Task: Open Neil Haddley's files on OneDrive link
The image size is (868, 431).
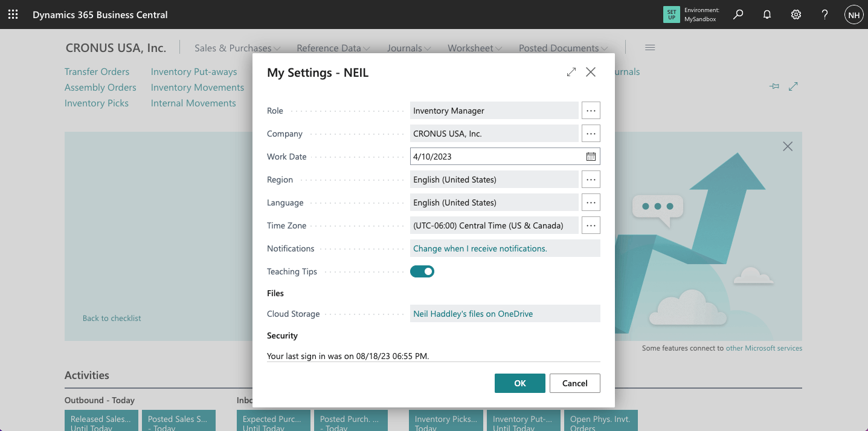Action: pos(473,314)
